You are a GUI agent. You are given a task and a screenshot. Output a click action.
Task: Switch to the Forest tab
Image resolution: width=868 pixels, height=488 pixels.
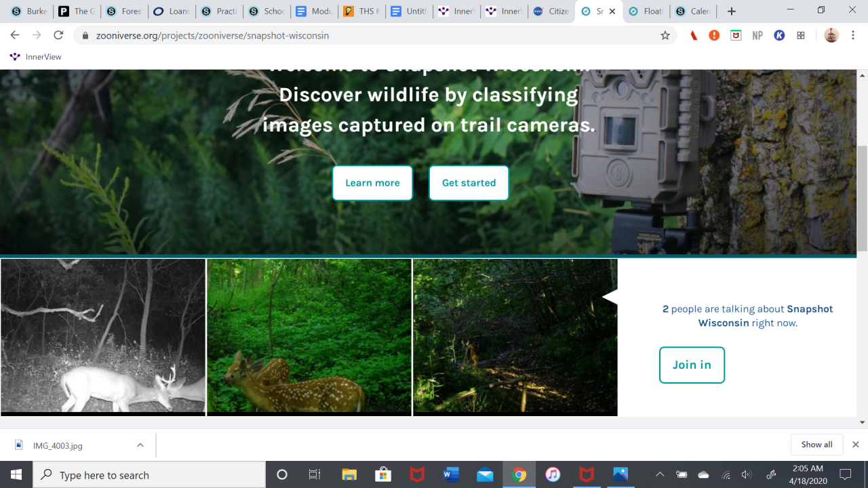[x=124, y=12]
